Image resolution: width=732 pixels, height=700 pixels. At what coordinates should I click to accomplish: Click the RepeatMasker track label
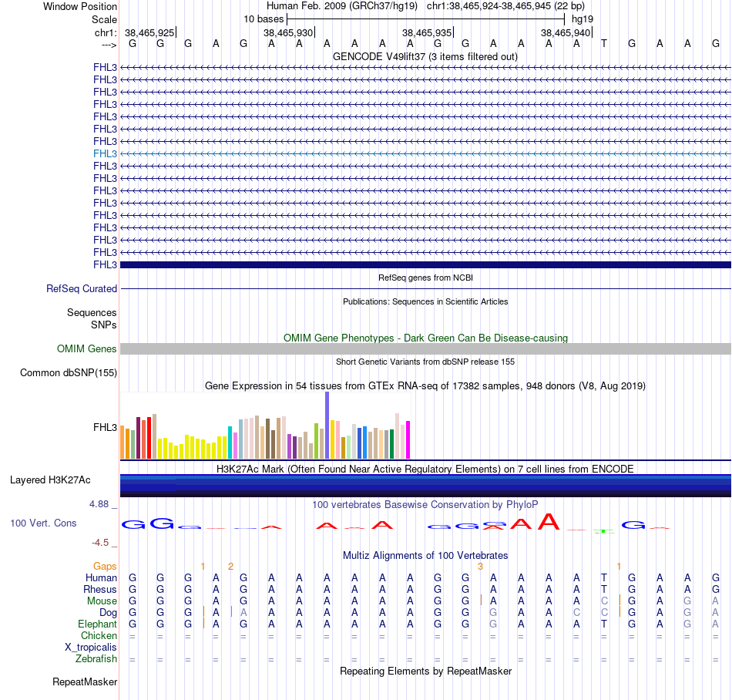point(85,681)
